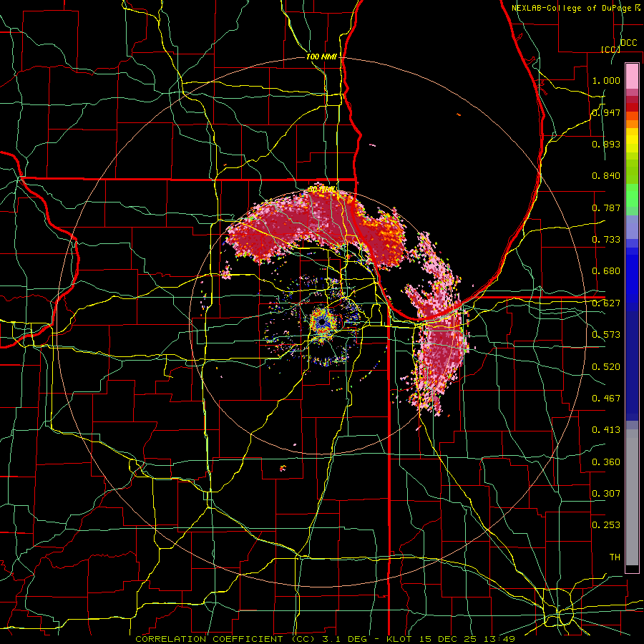
Task: Click the 0.307 scale value
Action: pos(606,494)
